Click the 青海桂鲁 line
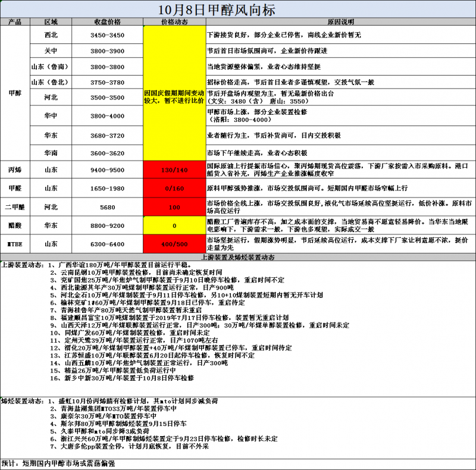 pyautogui.click(x=126, y=310)
